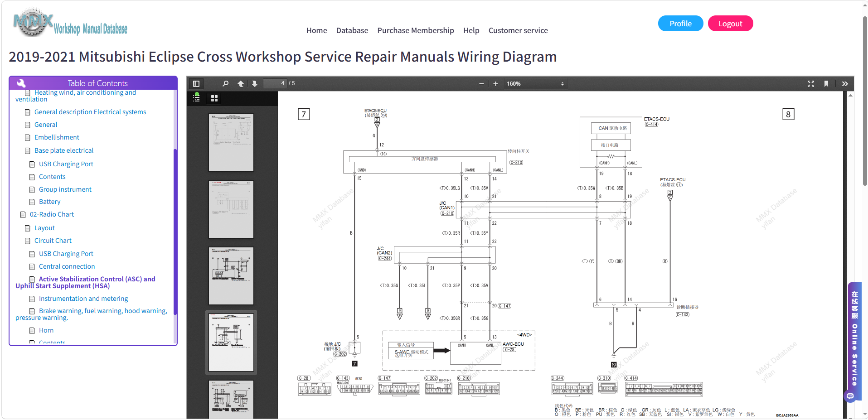Zoom in on the wiring diagram

pos(495,84)
